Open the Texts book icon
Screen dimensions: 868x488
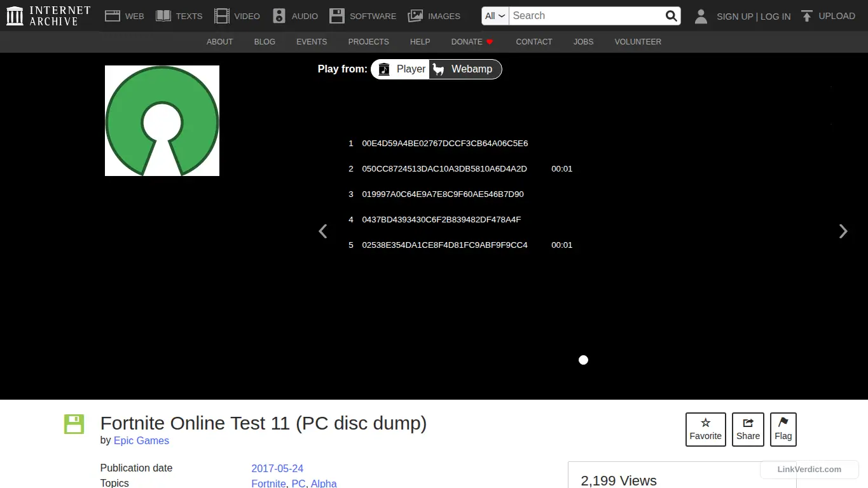pos(163,16)
